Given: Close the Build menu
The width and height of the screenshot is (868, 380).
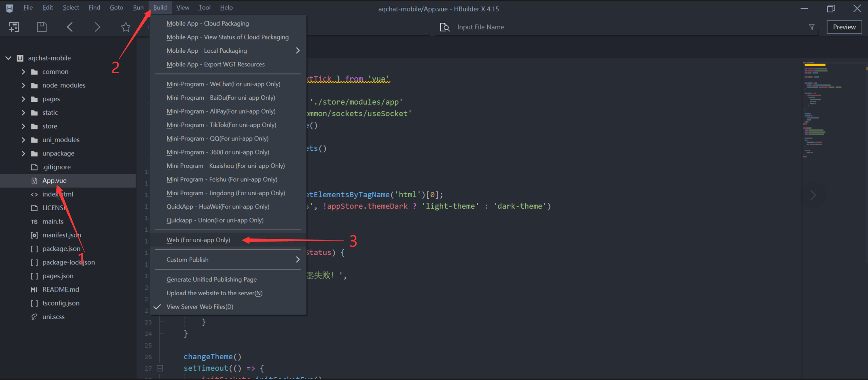Looking at the screenshot, I should (x=160, y=7).
